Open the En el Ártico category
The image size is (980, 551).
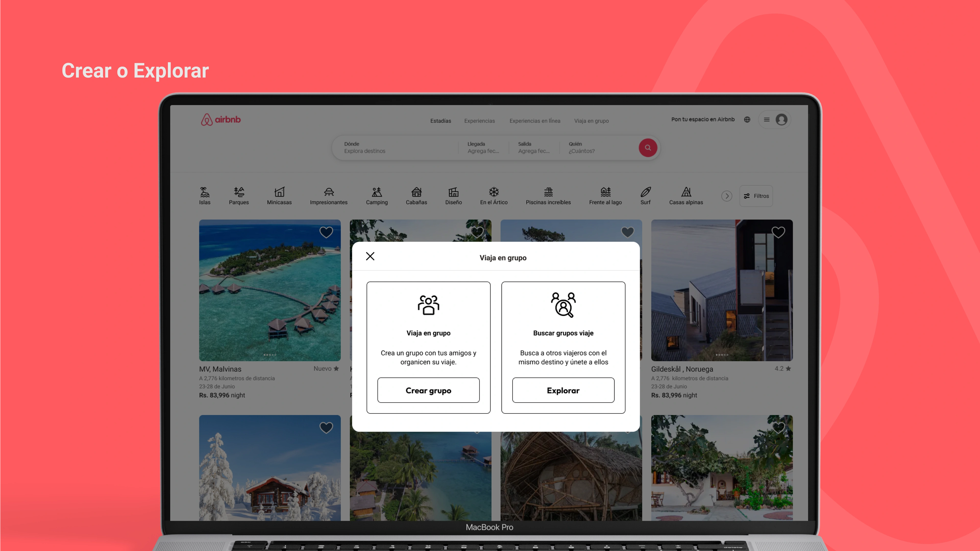click(x=494, y=196)
